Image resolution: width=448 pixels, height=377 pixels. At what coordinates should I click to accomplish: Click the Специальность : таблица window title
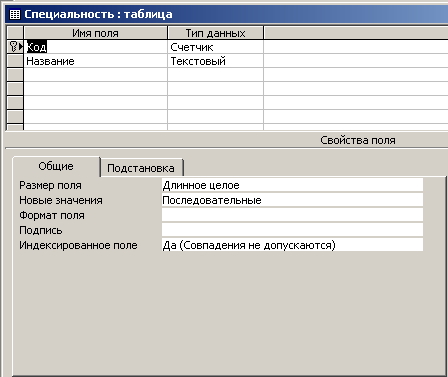click(x=98, y=14)
